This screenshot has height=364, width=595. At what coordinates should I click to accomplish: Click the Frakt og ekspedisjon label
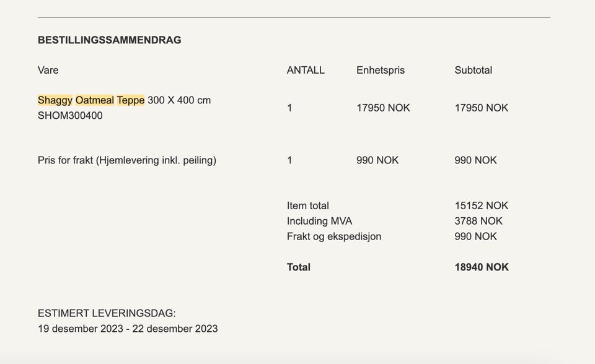pyautogui.click(x=334, y=236)
